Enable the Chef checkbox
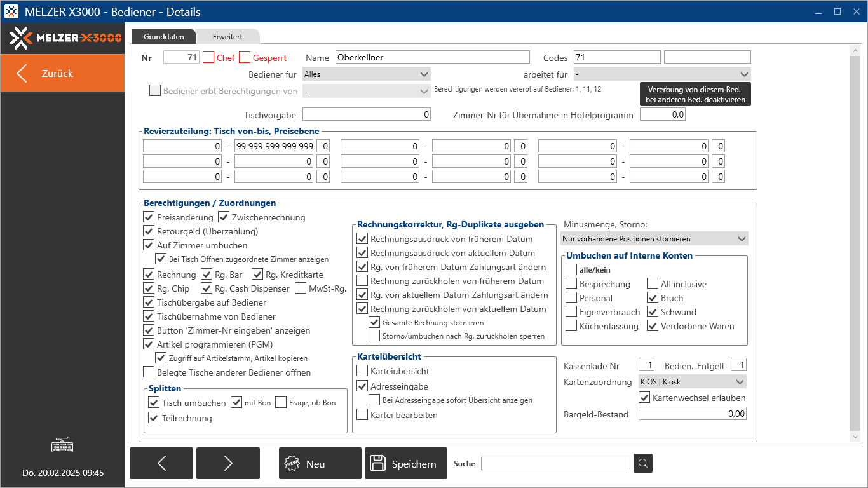Image resolution: width=868 pixels, height=488 pixels. (x=208, y=57)
